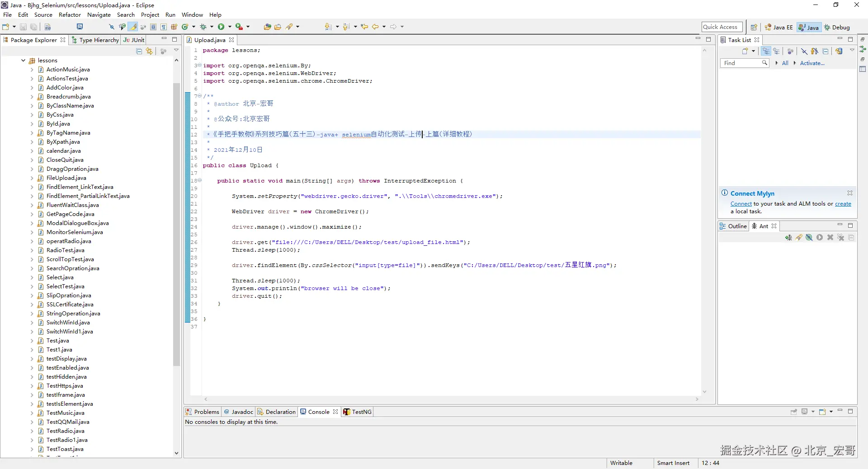The height and width of the screenshot is (469, 868).
Task: Click the Save All toolbar icon
Action: click(x=33, y=27)
